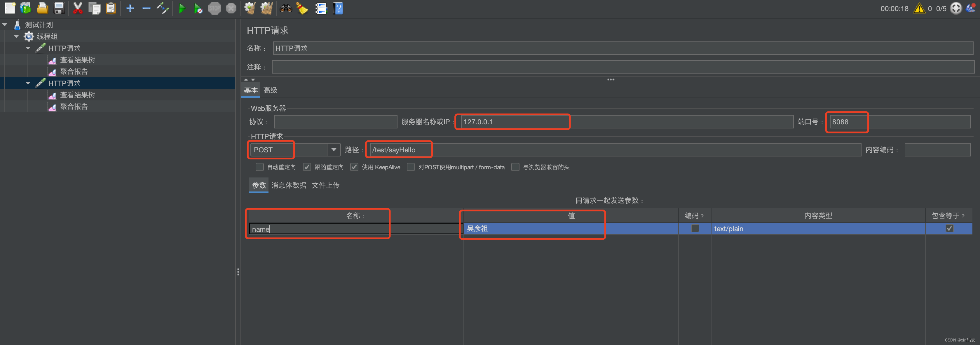Open the HTTP method dropdown next to POST

[x=334, y=149]
